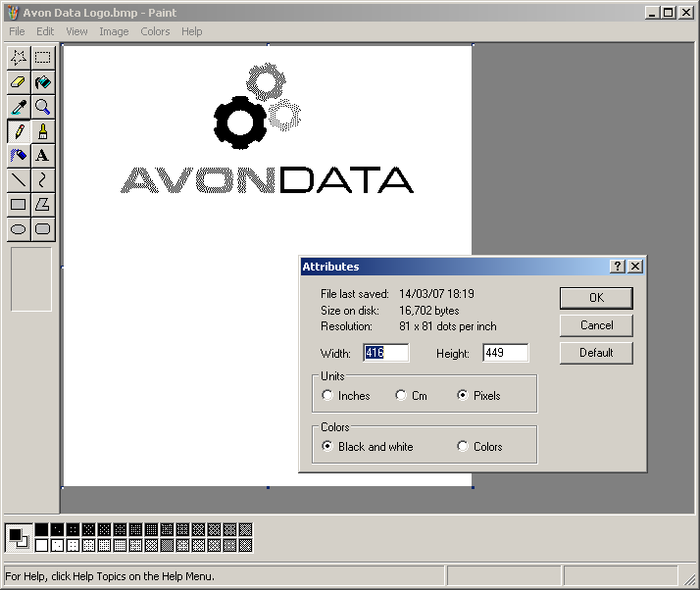Open the Edit menu
Viewport: 700px width, 590px height.
45,31
